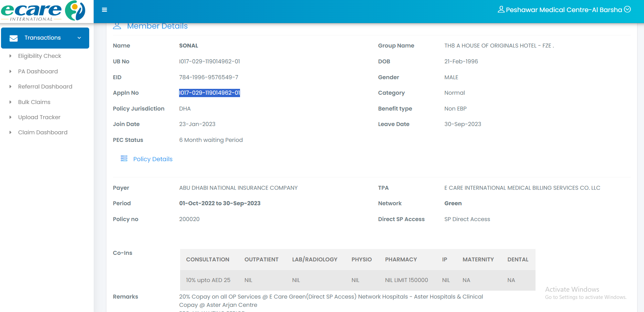Image resolution: width=644 pixels, height=312 pixels.
Task: Click the Member Details heading
Action: pyautogui.click(x=157, y=26)
